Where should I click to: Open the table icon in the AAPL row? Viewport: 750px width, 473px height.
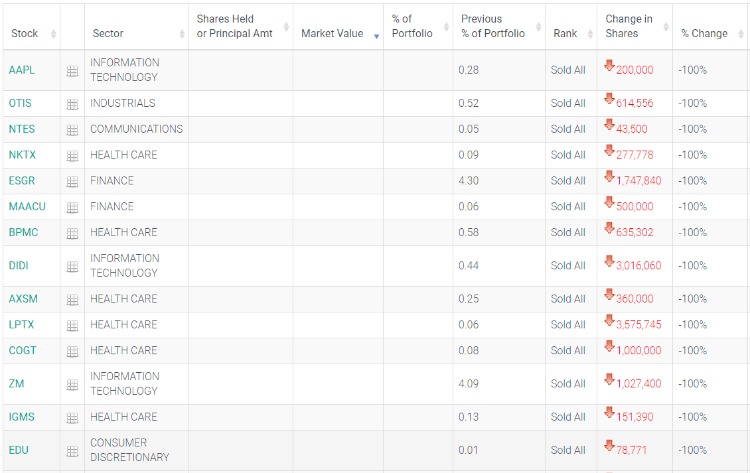72,71
